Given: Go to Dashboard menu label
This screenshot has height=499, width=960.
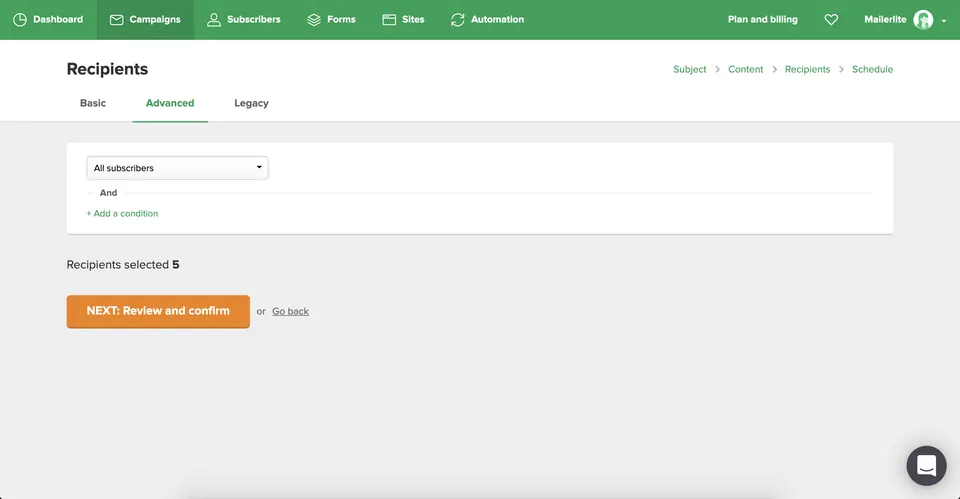Looking at the screenshot, I should pyautogui.click(x=58, y=20).
